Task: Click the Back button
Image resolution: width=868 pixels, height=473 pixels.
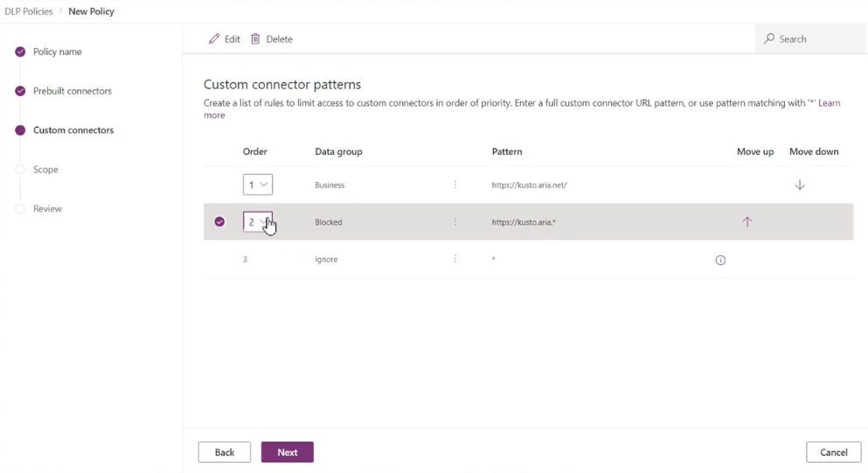Action: pyautogui.click(x=224, y=452)
